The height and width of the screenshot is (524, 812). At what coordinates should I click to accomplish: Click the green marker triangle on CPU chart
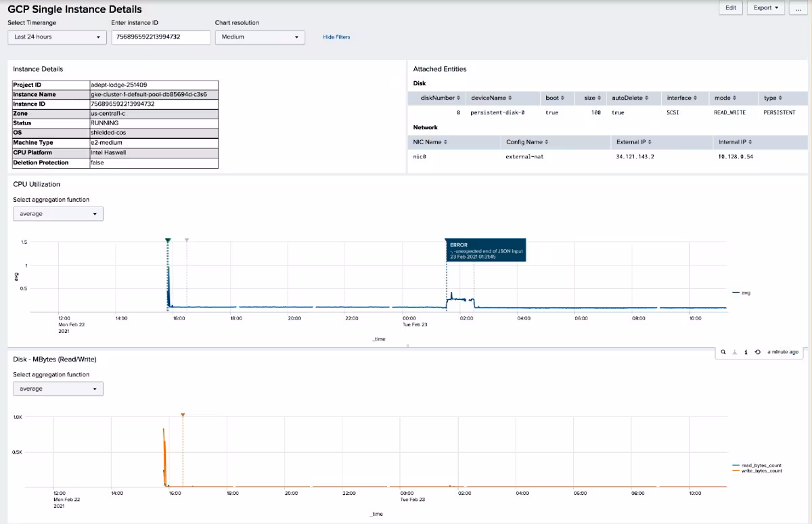click(168, 240)
